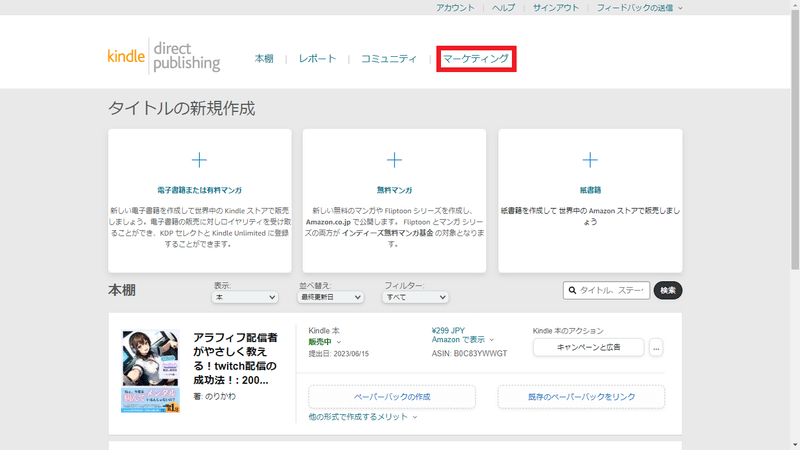Open the ヘルプ link
800x450 pixels.
504,8
